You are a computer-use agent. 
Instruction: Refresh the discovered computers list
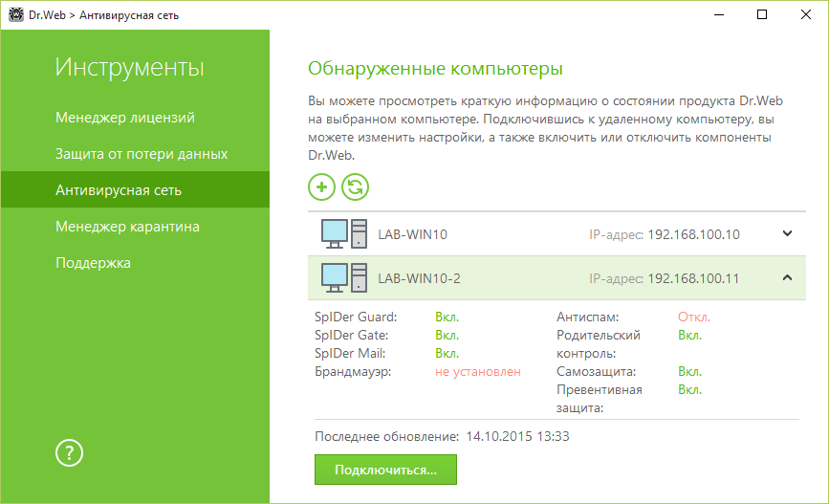[x=355, y=187]
